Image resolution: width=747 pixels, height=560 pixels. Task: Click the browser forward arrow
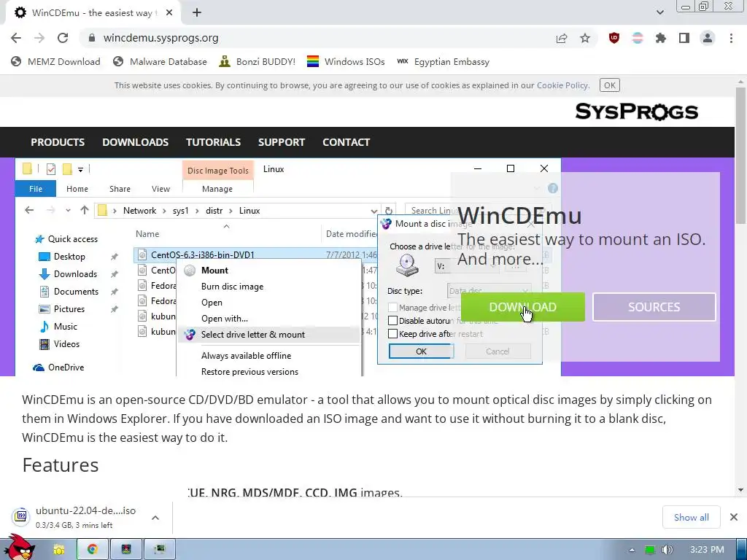(x=39, y=38)
